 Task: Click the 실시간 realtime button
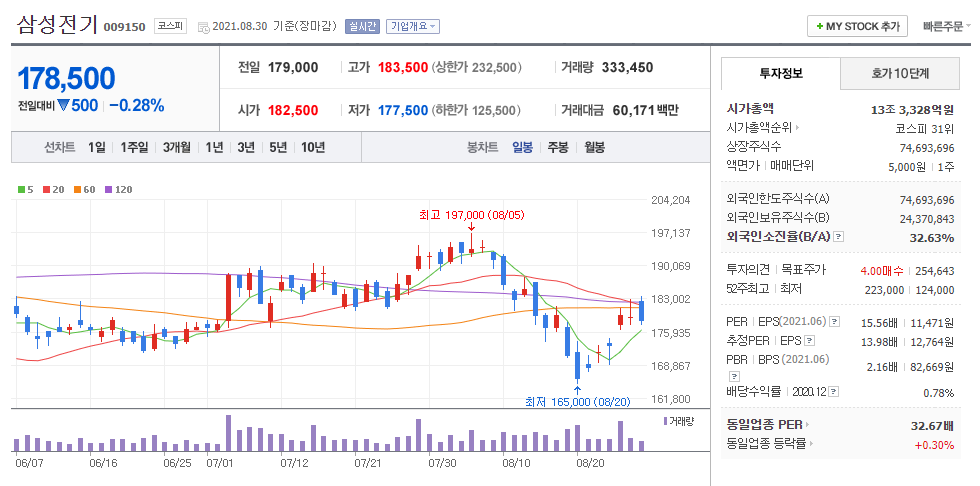pyautogui.click(x=362, y=26)
